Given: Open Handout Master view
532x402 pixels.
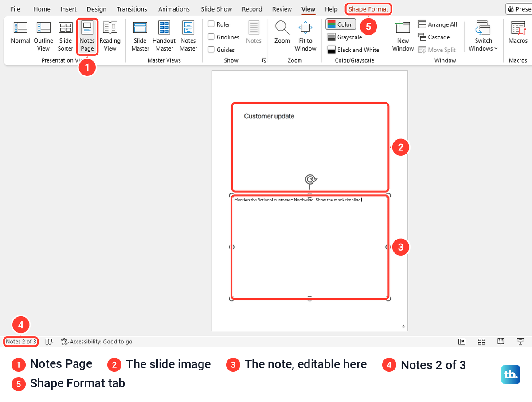Looking at the screenshot, I should click(164, 36).
